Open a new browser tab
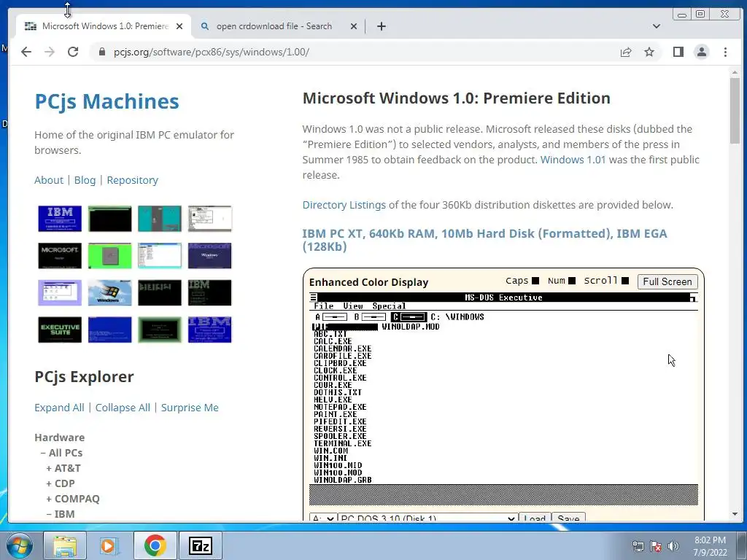The image size is (747, 560). (381, 26)
